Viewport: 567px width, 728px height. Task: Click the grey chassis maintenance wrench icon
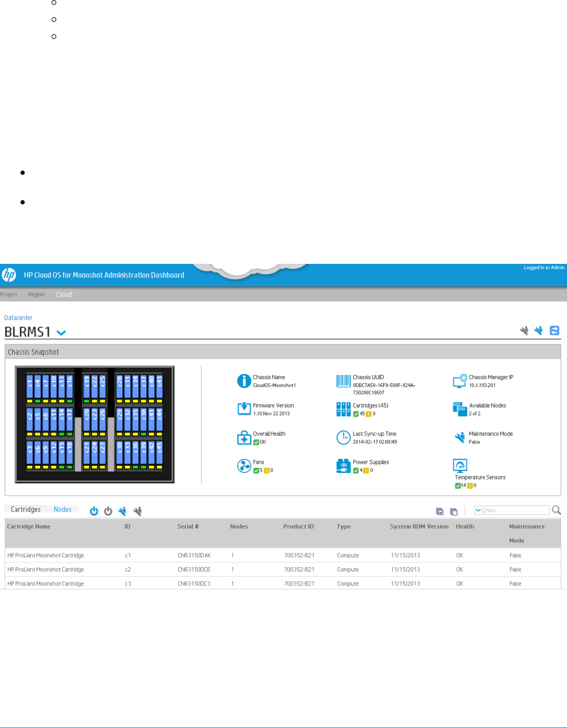[x=524, y=331]
